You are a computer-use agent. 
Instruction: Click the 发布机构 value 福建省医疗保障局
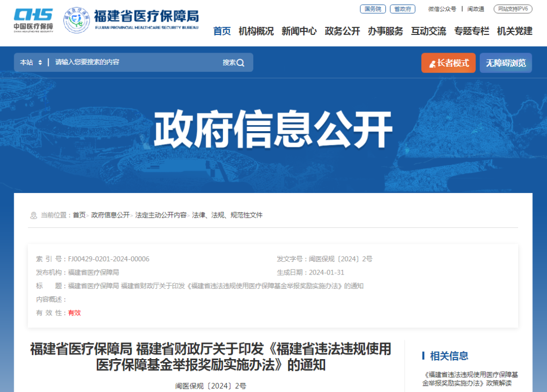coord(94,272)
